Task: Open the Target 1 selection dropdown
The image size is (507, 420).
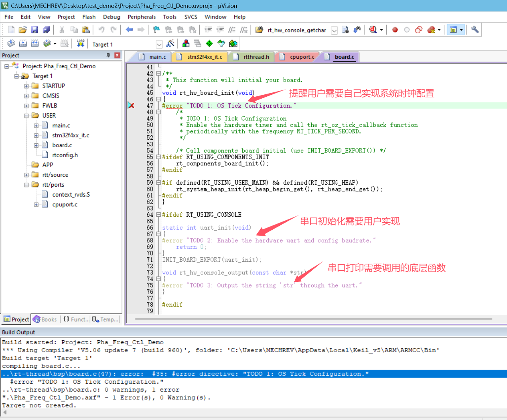Action: coord(159,43)
